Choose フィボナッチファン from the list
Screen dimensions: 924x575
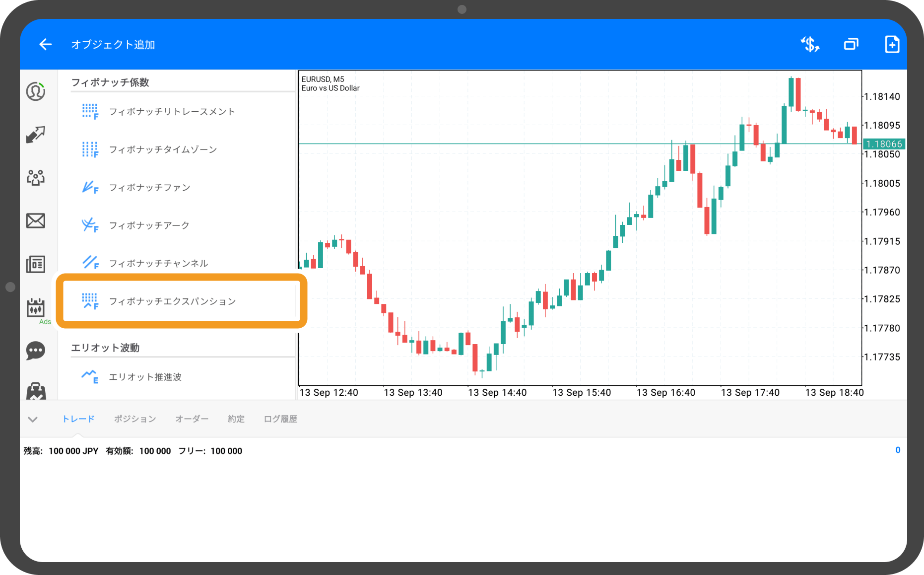coord(149,188)
